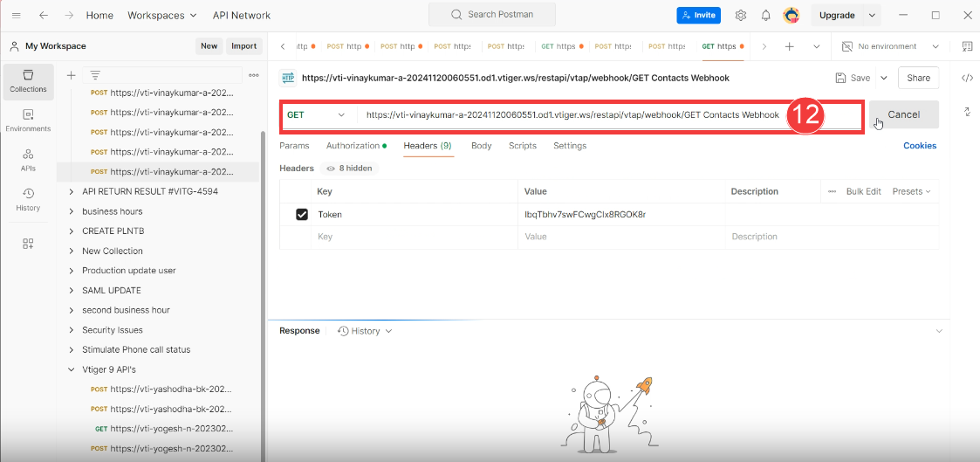Screen dimensions: 980x462
Task: Save the request with Save button
Action: [x=853, y=78]
